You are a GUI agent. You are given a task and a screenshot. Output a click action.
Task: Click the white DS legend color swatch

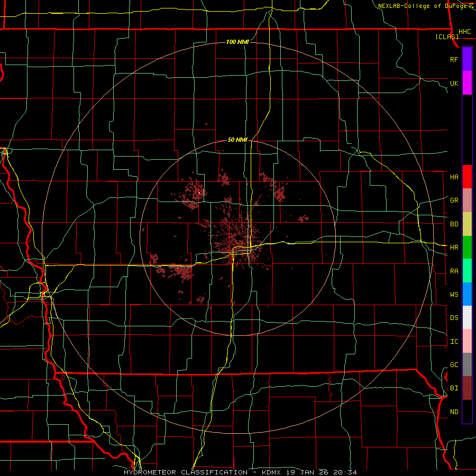(467, 317)
